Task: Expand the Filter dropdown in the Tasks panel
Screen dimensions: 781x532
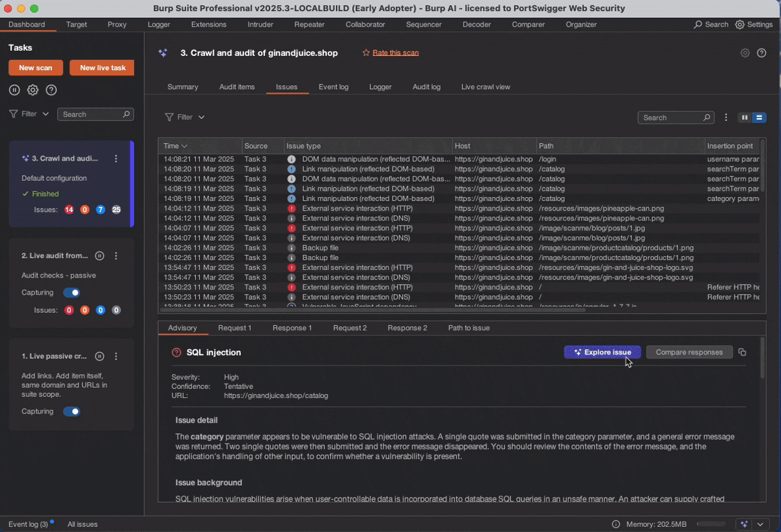Action: [44, 113]
